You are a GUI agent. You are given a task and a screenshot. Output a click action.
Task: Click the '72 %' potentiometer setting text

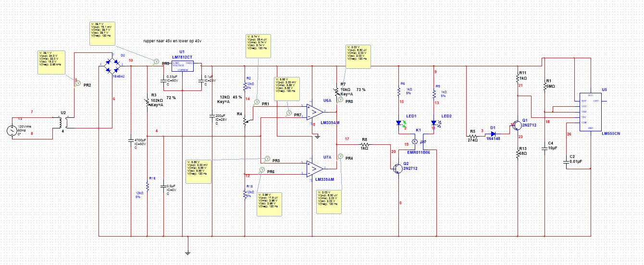coord(171,98)
